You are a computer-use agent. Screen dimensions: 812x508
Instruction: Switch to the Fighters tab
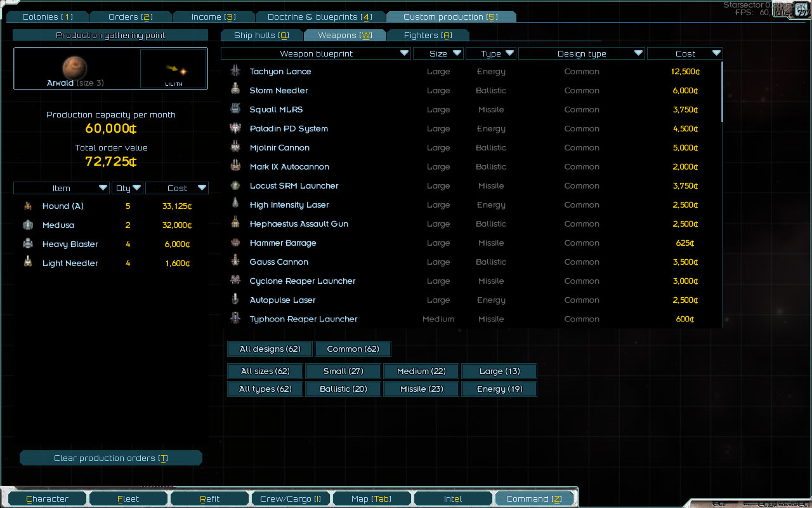point(428,36)
